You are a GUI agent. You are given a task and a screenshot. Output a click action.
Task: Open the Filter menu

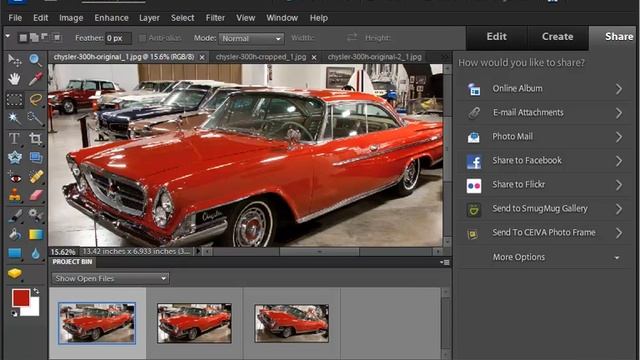pyautogui.click(x=215, y=18)
